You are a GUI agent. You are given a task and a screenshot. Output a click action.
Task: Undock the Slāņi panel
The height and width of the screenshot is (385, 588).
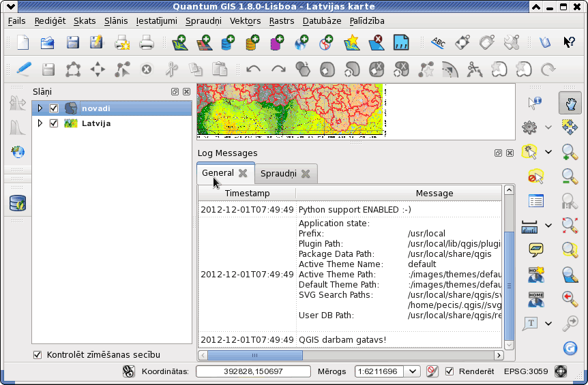(175, 92)
